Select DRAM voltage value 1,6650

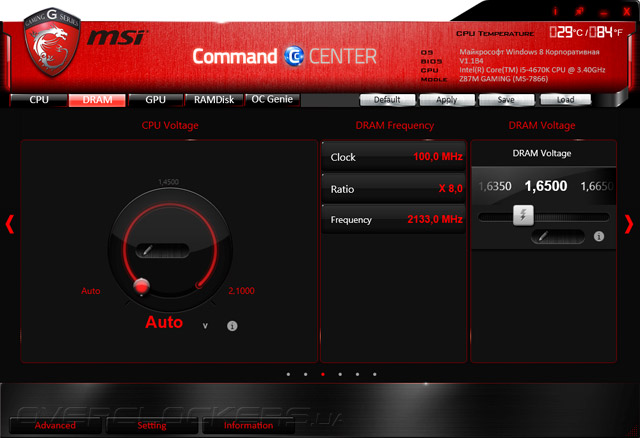click(597, 187)
